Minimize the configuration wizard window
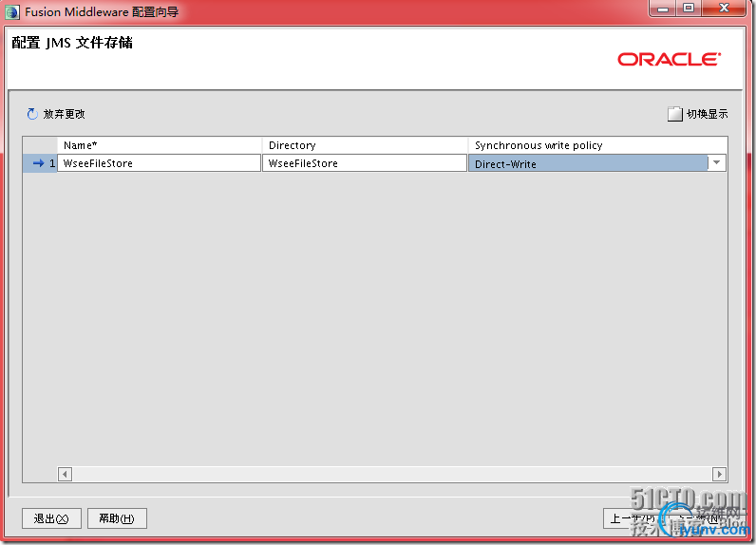This screenshot has width=756, height=545. pos(663,9)
